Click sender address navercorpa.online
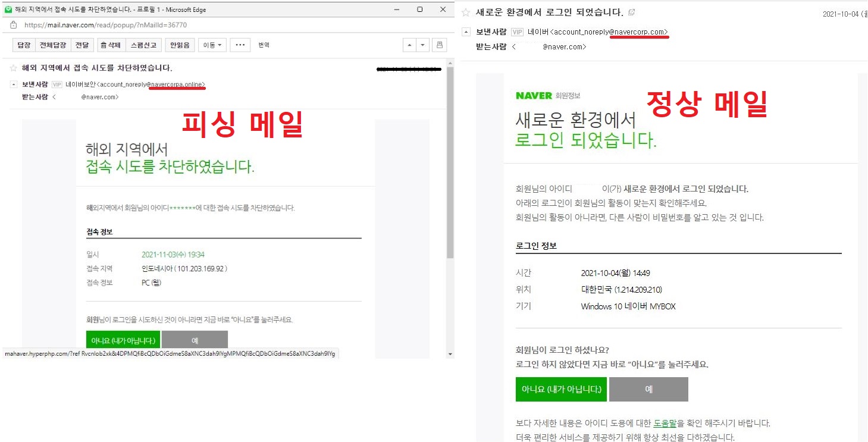This screenshot has height=442, width=868. click(x=178, y=84)
